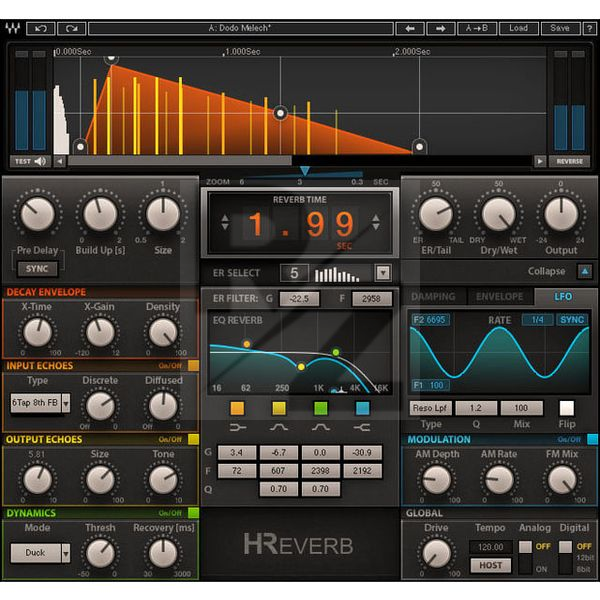Collapse the panel with blue arrow
600x600 pixels.
coord(585,271)
